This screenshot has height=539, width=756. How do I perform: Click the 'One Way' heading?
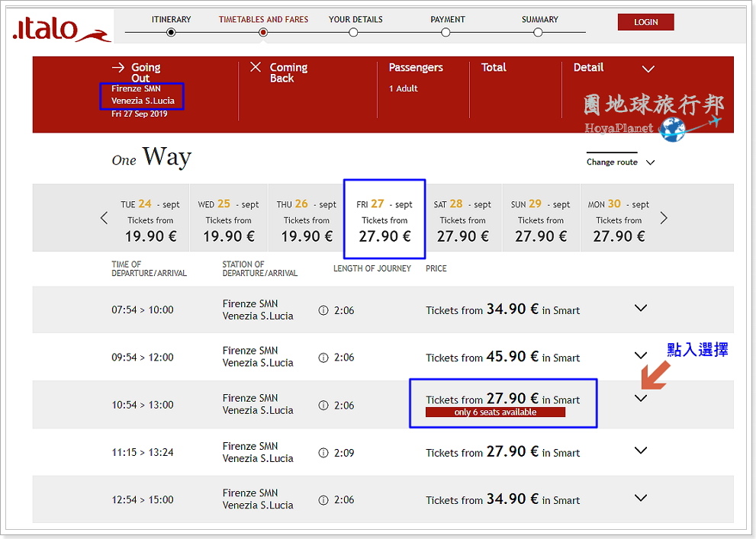pos(151,157)
